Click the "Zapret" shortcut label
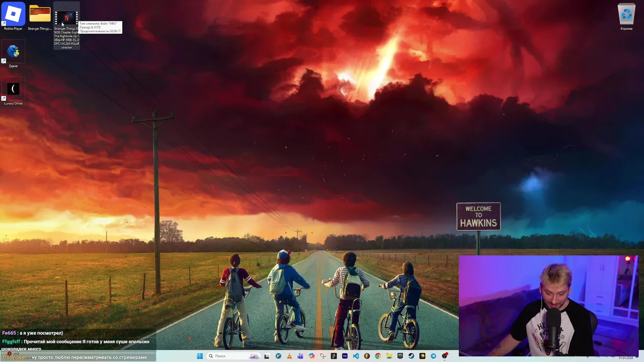Screen dimensions: 644x362 [13, 66]
